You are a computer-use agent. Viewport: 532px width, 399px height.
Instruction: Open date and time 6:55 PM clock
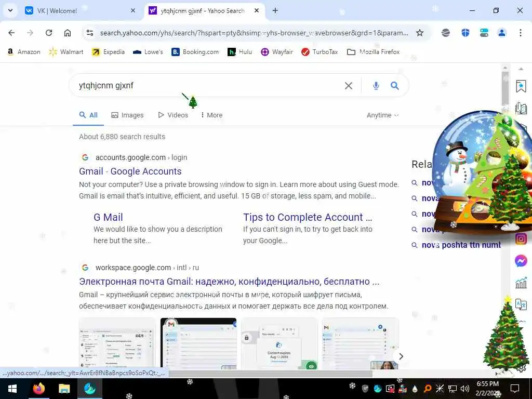[487, 389]
